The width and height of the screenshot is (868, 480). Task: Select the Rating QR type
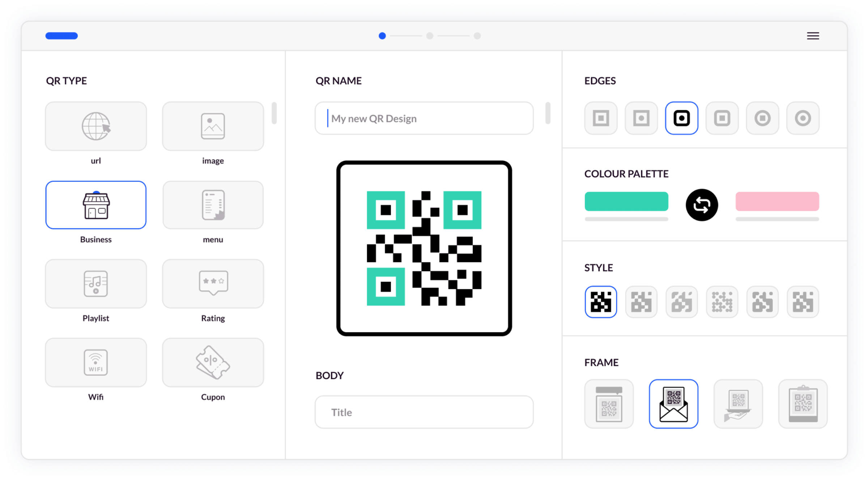pyautogui.click(x=213, y=284)
